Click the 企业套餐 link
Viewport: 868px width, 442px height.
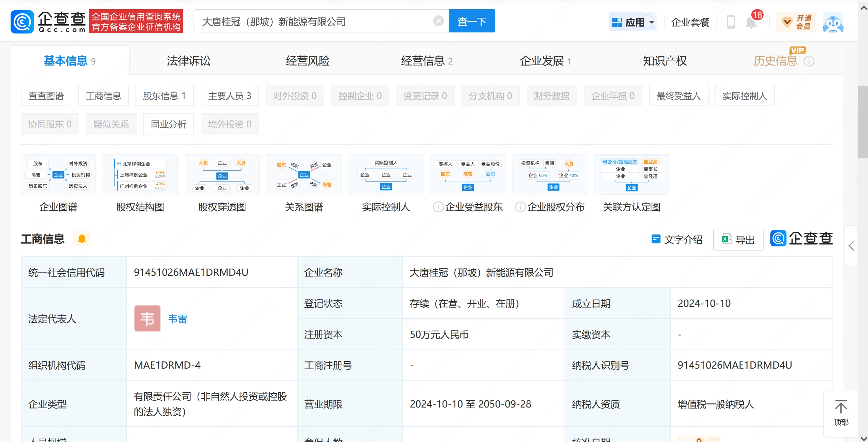[x=690, y=22]
